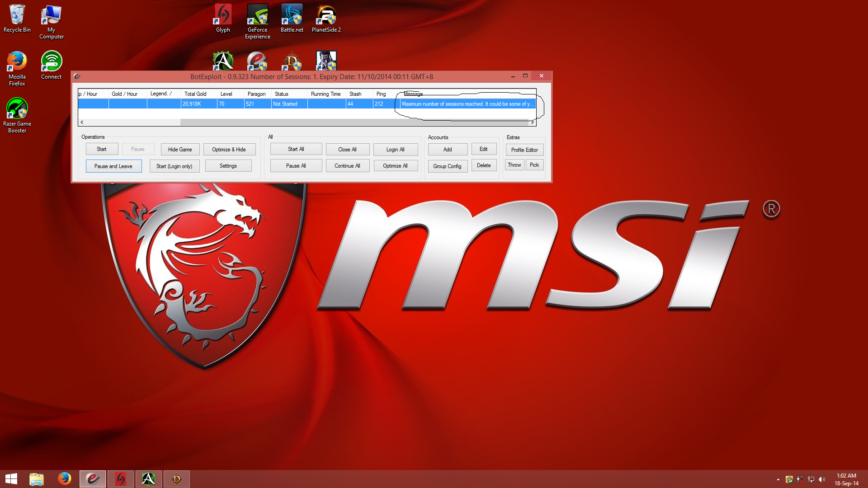
Task: Open the My Computer desktop icon
Action: pyautogui.click(x=52, y=22)
